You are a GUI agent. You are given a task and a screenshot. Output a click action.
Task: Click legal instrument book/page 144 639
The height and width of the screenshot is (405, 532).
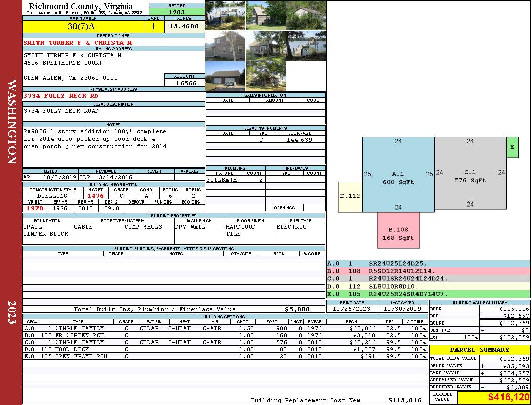point(299,140)
